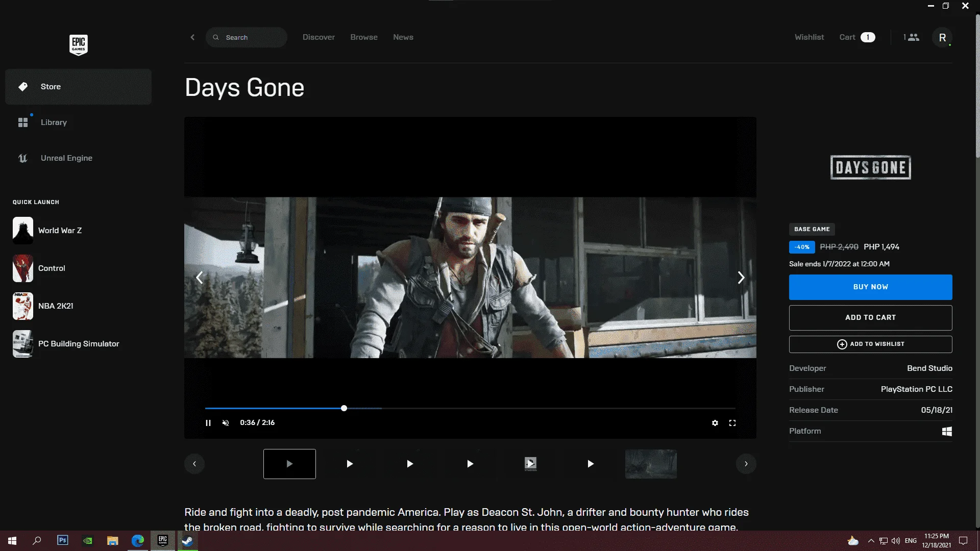Click the Buy Now button

(870, 287)
